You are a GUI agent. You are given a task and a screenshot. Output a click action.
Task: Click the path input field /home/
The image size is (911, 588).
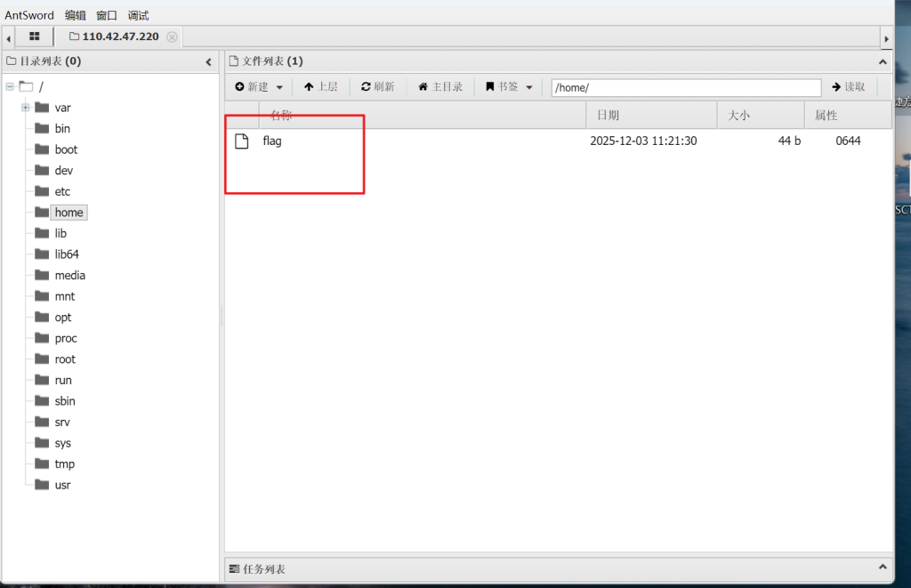(x=685, y=87)
